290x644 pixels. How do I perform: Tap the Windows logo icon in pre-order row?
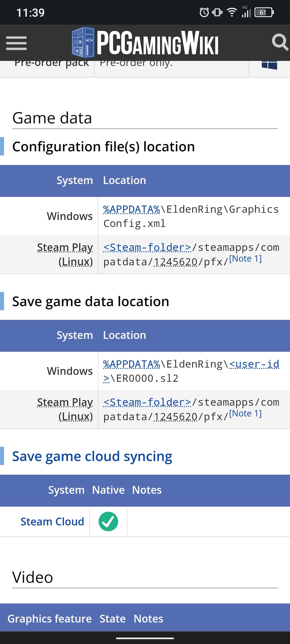pyautogui.click(x=269, y=65)
